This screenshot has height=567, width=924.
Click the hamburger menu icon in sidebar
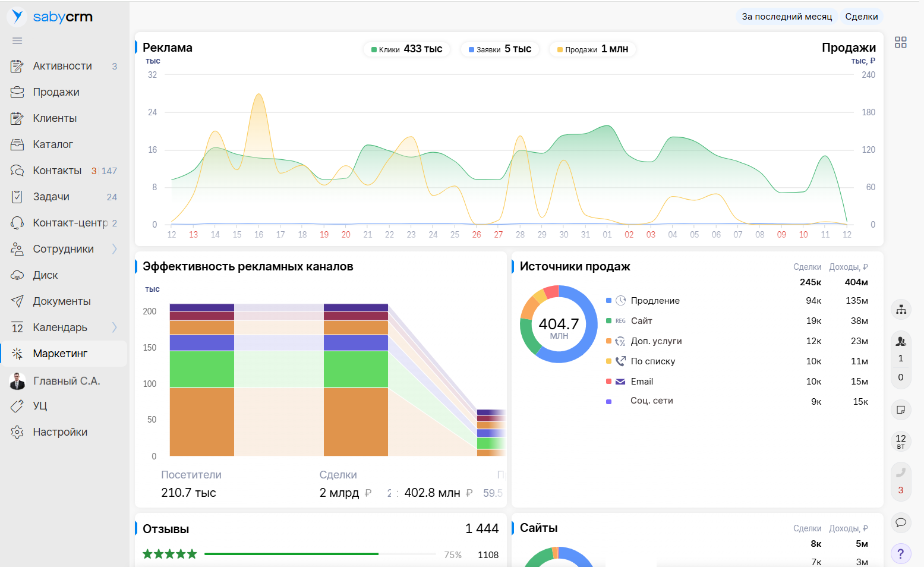pyautogui.click(x=17, y=40)
